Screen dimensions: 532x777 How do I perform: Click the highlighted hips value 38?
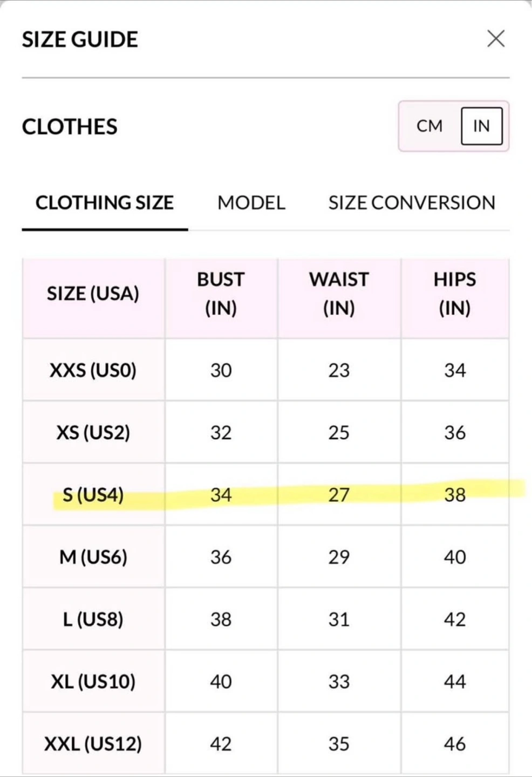pyautogui.click(x=455, y=494)
